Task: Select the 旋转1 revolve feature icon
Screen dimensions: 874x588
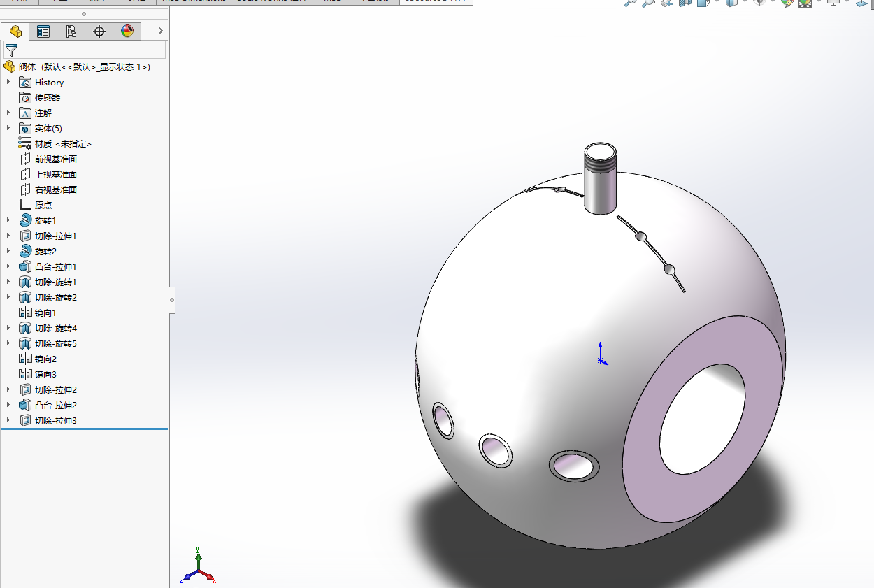Action: tap(25, 221)
